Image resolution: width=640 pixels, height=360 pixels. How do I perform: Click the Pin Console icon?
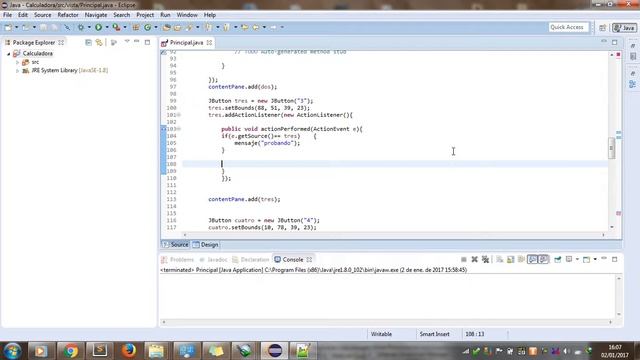pyautogui.click(x=558, y=260)
